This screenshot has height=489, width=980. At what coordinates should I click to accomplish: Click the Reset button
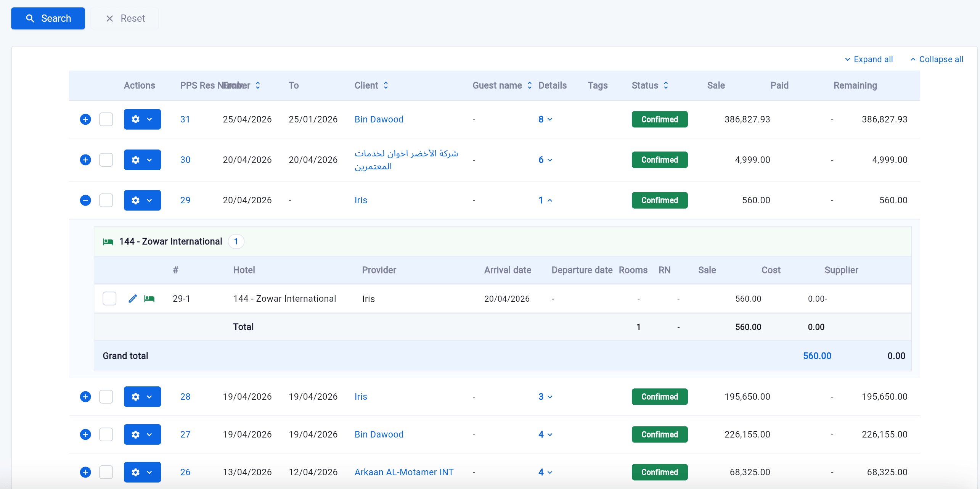tap(125, 18)
